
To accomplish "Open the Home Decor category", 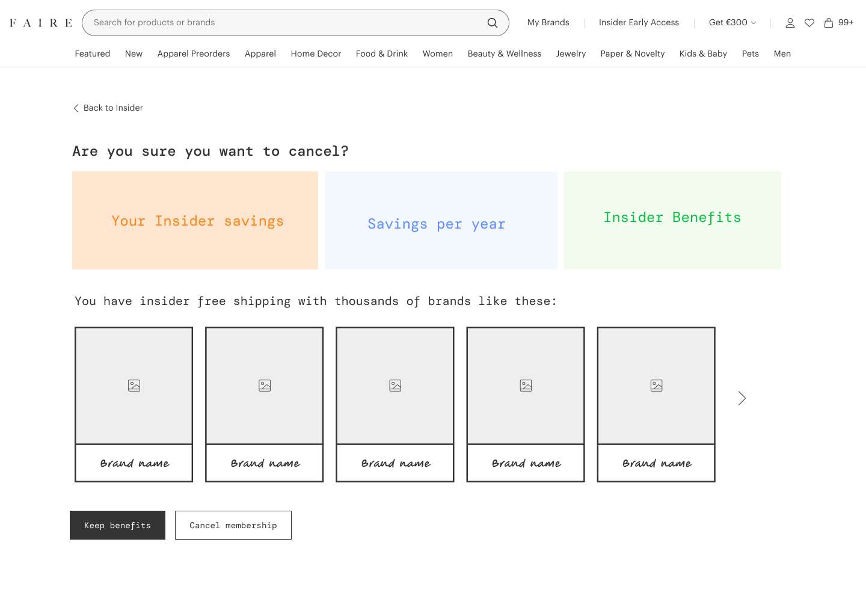I will point(316,54).
